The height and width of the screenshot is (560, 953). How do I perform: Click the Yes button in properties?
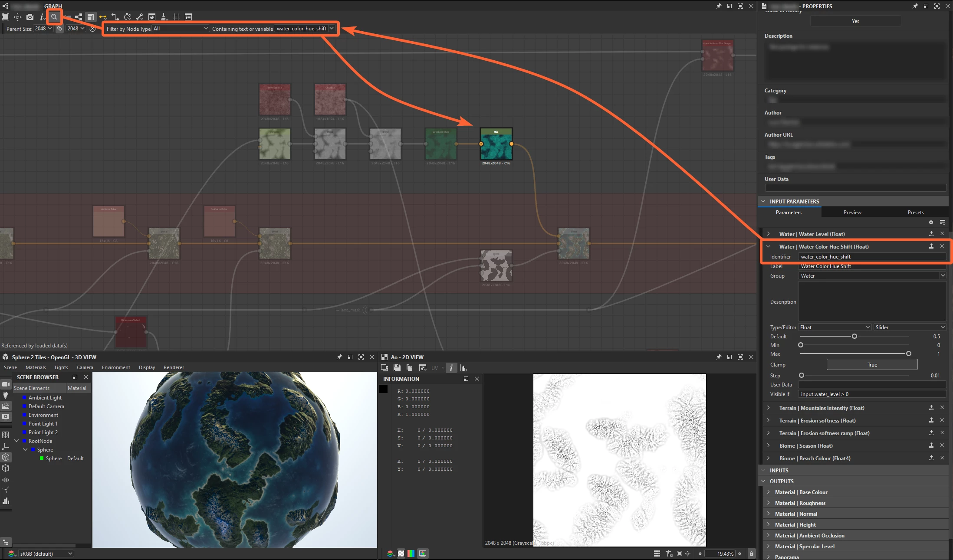855,21
